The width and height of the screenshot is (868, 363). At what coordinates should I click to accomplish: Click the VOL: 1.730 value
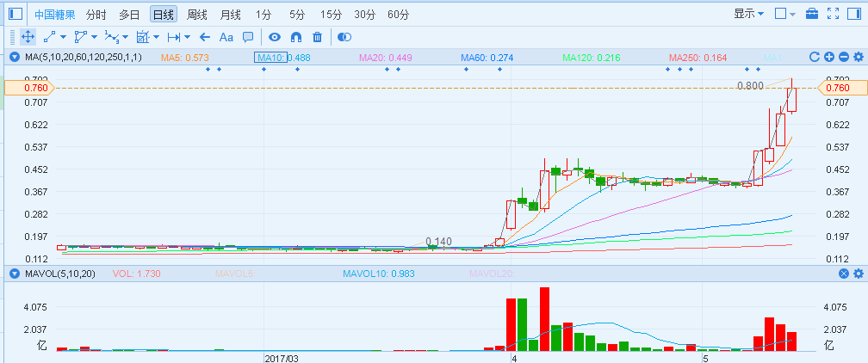(x=137, y=274)
